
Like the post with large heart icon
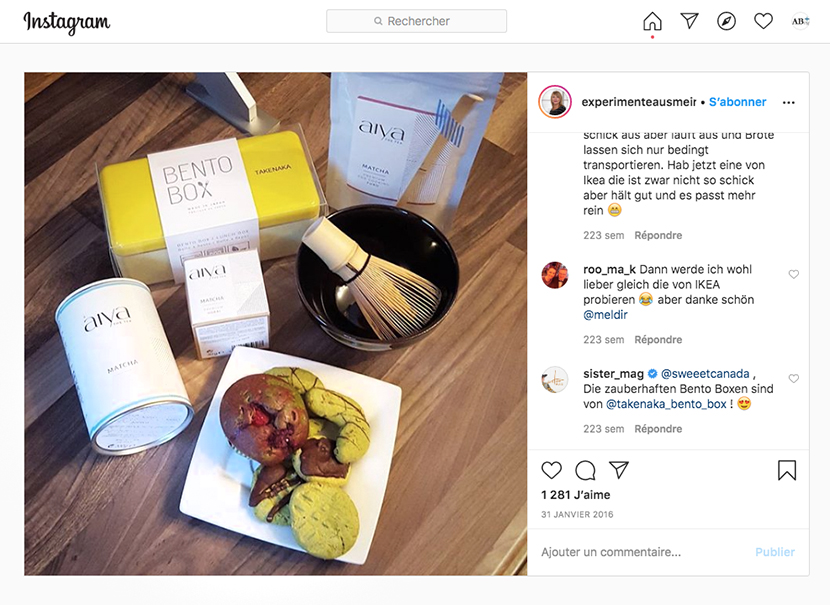point(551,470)
